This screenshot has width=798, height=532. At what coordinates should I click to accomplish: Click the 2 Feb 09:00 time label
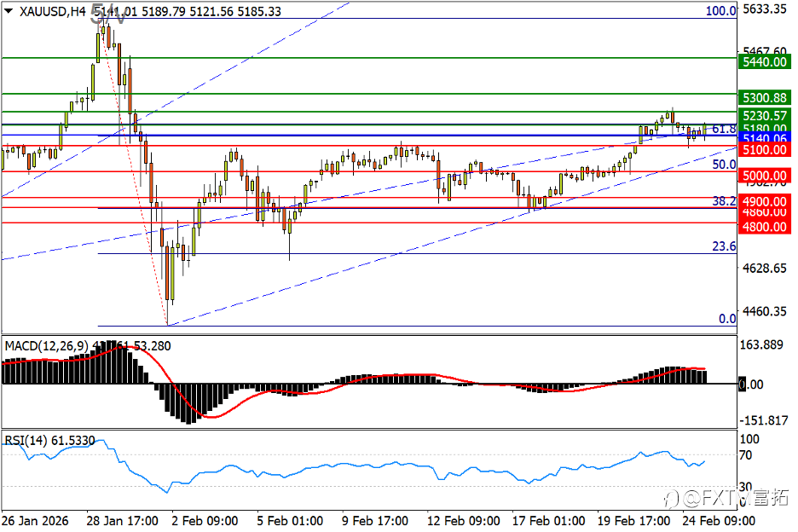click(x=205, y=521)
